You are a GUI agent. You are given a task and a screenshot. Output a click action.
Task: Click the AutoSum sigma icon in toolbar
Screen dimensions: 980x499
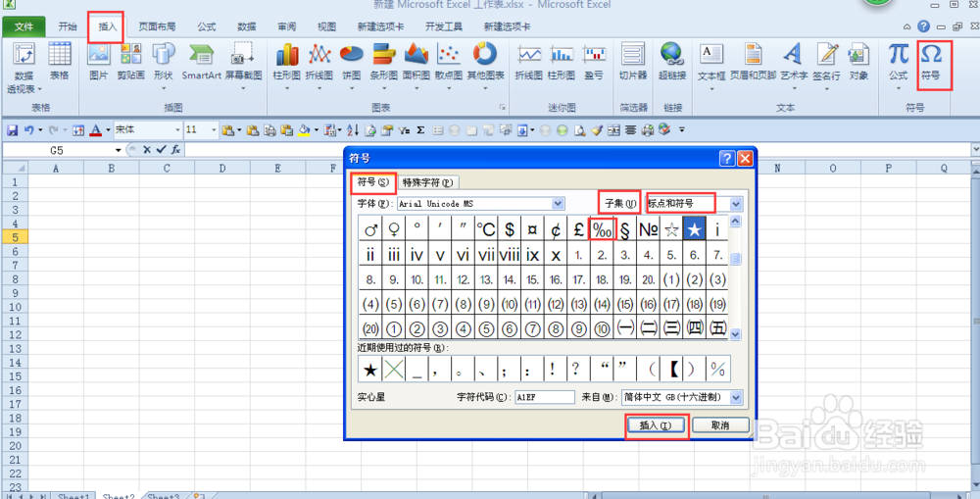point(420,130)
